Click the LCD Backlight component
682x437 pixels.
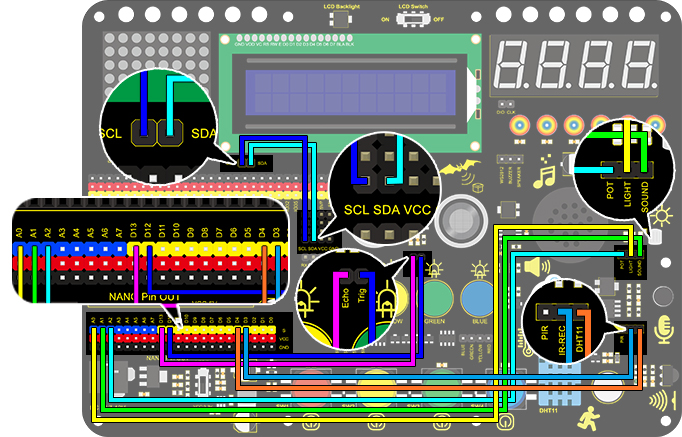(337, 19)
